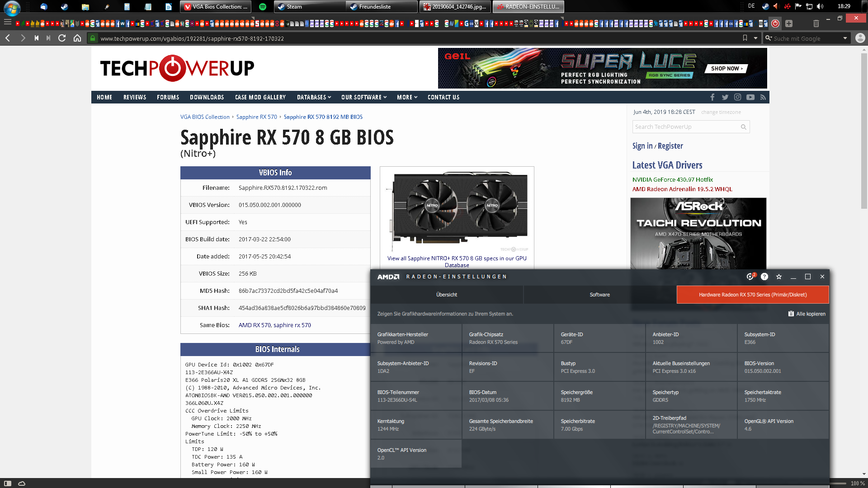Go back to the previous browser page
This screenshot has height=488, width=868.
coord(8,38)
